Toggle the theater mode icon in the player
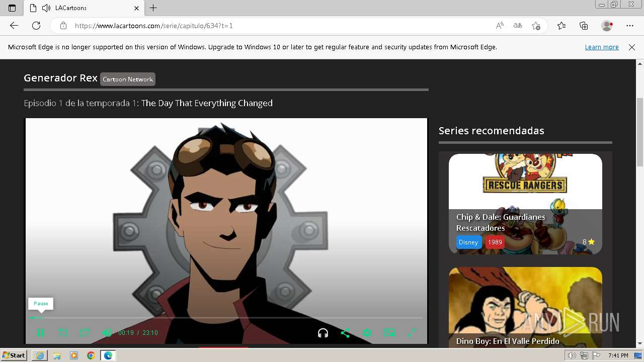Viewport: 644px width, 362px height. point(85,333)
